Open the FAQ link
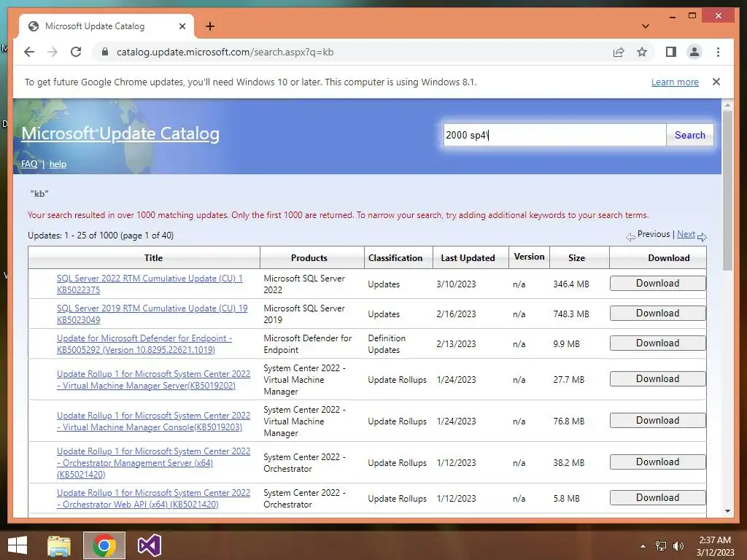The image size is (747, 560). pos(29,164)
